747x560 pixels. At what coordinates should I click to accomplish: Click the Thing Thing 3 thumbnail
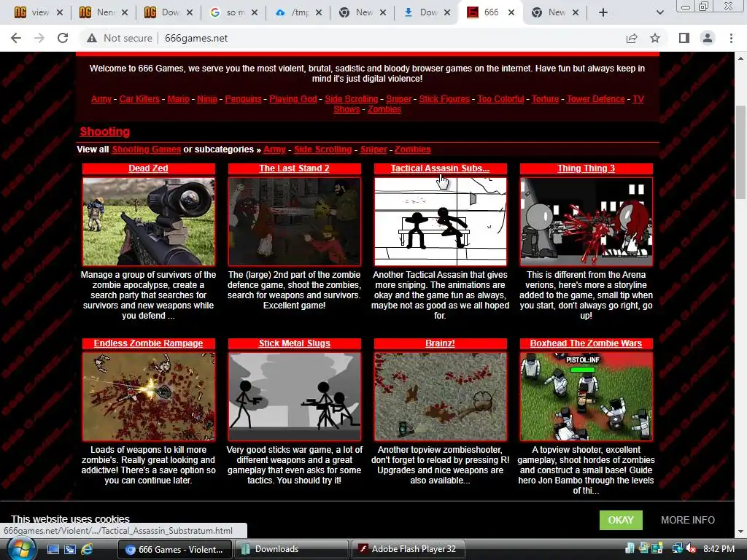587,222
